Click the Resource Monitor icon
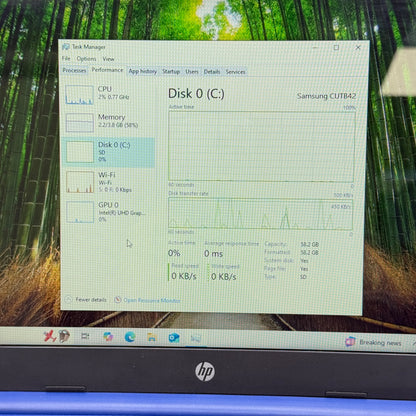Screen dimensions: 416x416 [117, 300]
